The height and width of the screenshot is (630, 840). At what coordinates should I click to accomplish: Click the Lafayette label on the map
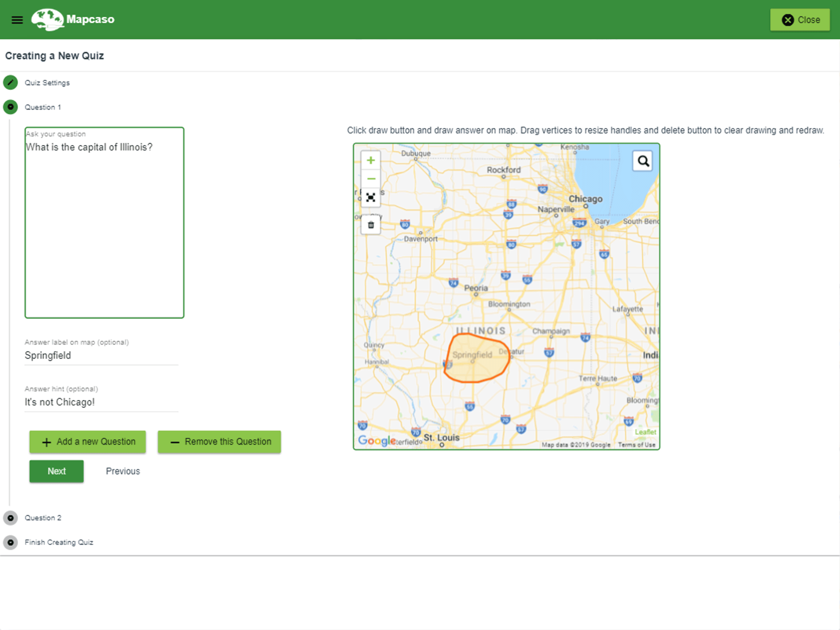[x=627, y=309]
